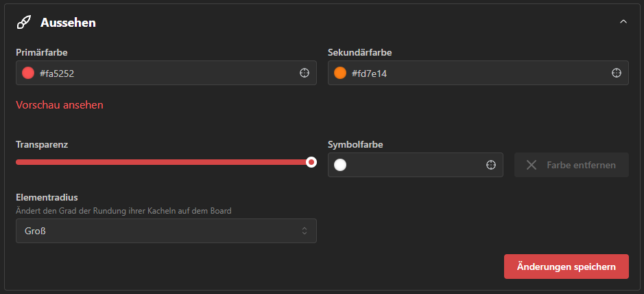
Task: Activate the Primärfarbe eyedropper picker icon
Action: [x=305, y=73]
